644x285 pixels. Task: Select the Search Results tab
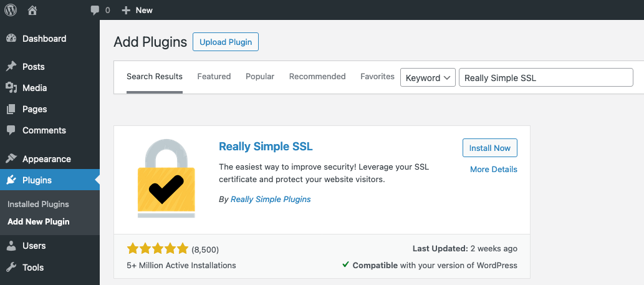pos(155,77)
